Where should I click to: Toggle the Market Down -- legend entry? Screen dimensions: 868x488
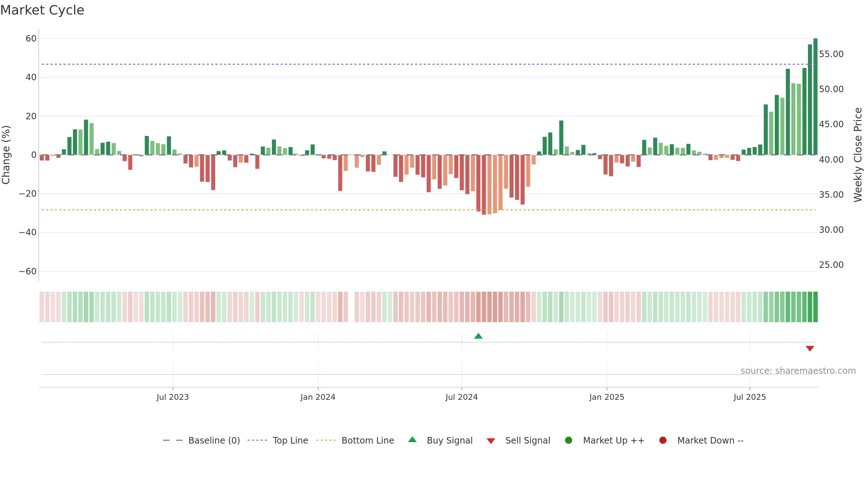tap(701, 440)
